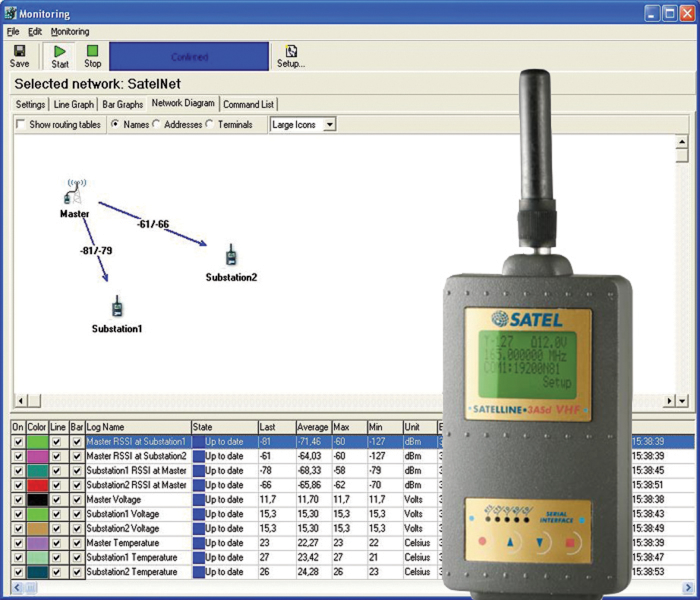
Task: Switch to the Network Diagram tab
Action: (183, 103)
